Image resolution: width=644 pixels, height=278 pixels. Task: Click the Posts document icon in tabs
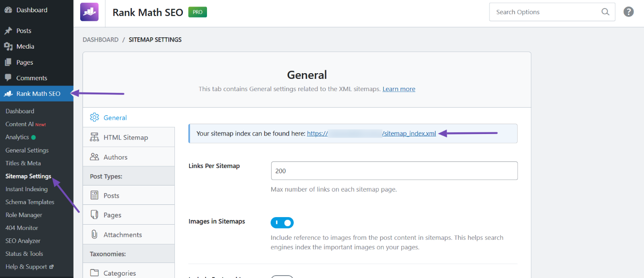coord(94,195)
